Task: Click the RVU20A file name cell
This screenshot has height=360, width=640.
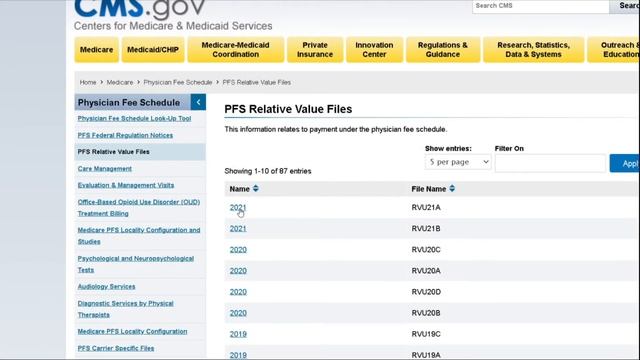Action: point(426,271)
